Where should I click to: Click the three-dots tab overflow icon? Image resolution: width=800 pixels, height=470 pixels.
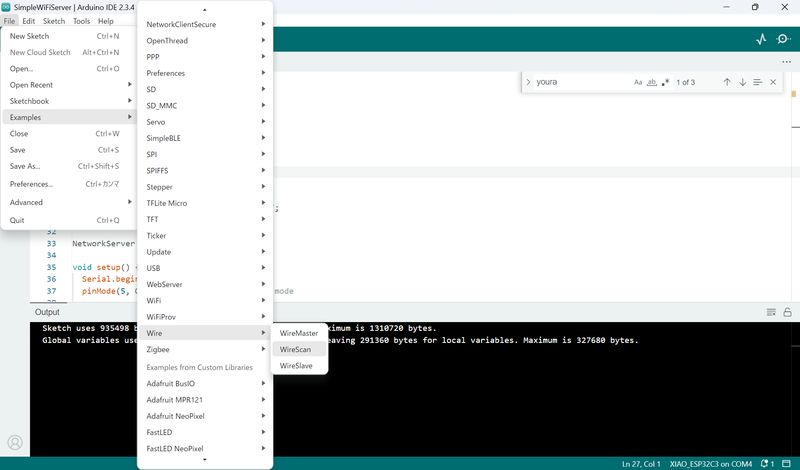786,62
